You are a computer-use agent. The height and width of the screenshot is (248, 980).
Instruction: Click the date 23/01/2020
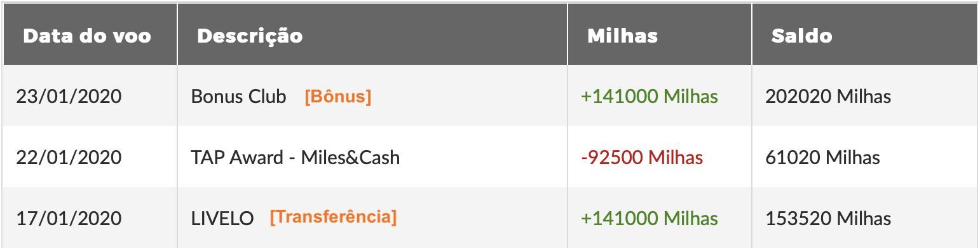(69, 97)
